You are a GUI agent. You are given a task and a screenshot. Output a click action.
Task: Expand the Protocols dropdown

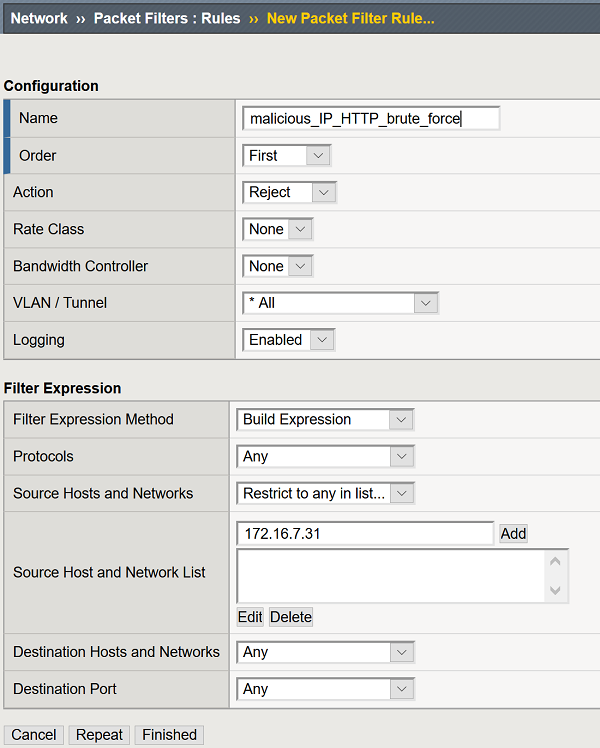coord(325,457)
